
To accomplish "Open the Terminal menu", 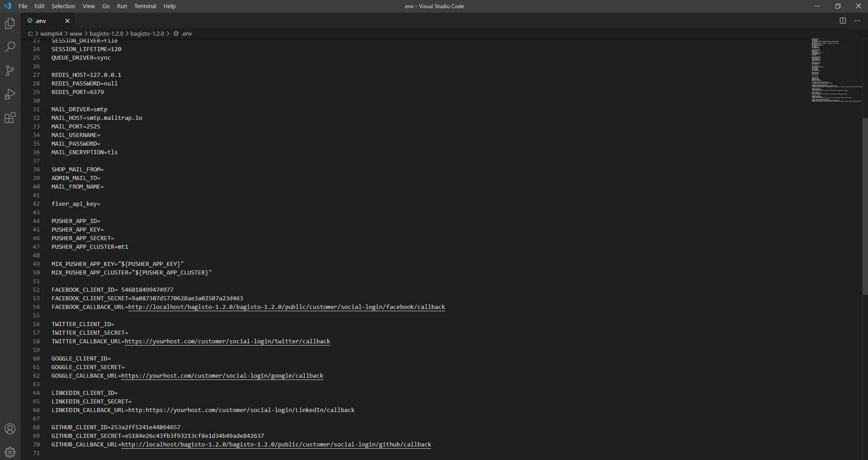I will (x=145, y=6).
